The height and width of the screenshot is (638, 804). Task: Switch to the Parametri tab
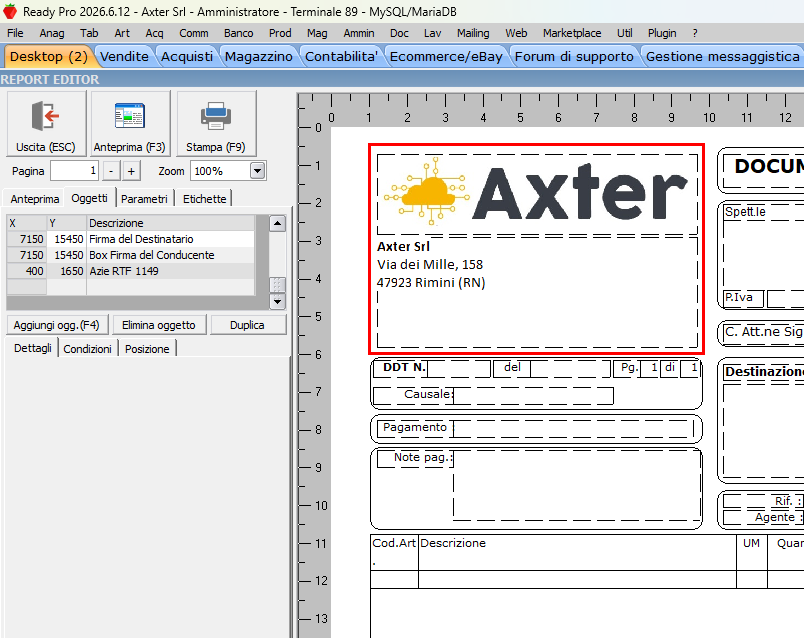pos(144,199)
